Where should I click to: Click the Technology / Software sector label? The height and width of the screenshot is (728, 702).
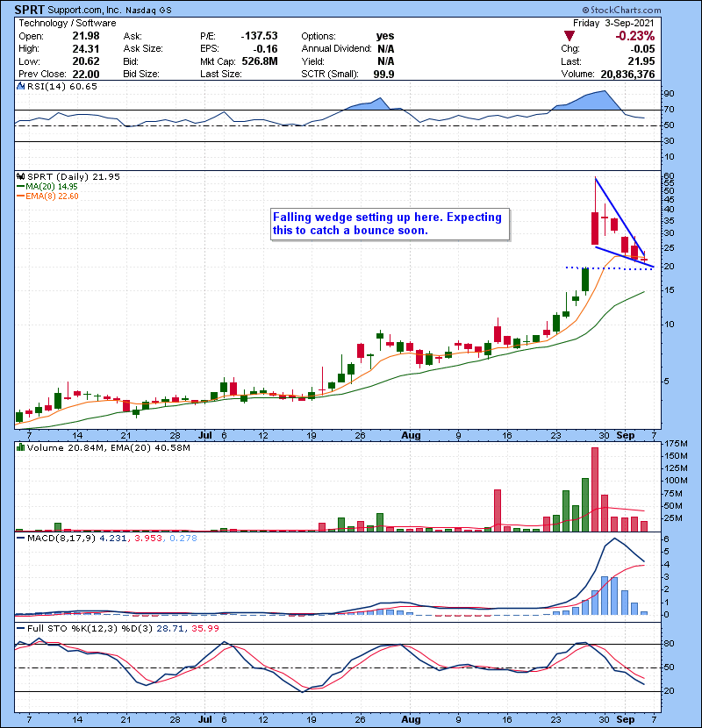coord(68,23)
